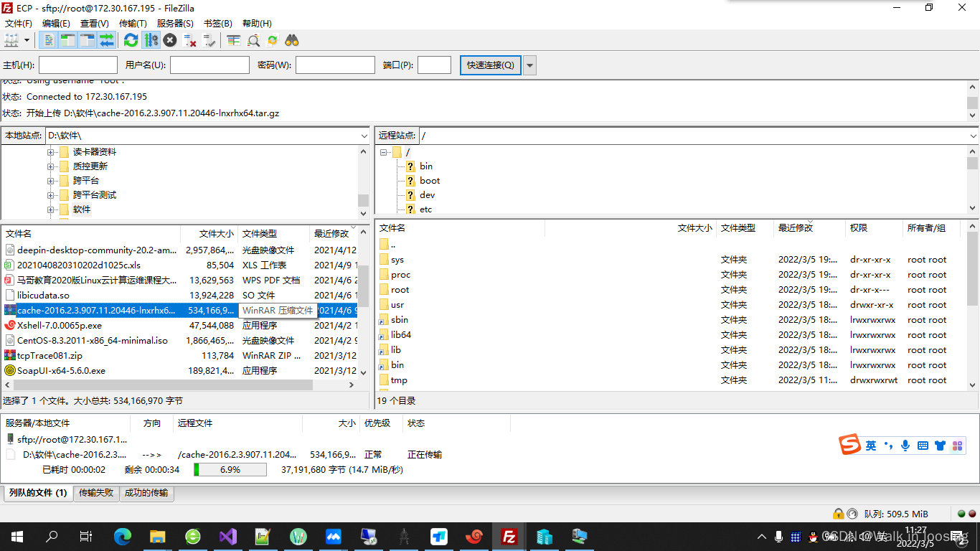Switch to the 成功的传输 tab

coord(146,493)
